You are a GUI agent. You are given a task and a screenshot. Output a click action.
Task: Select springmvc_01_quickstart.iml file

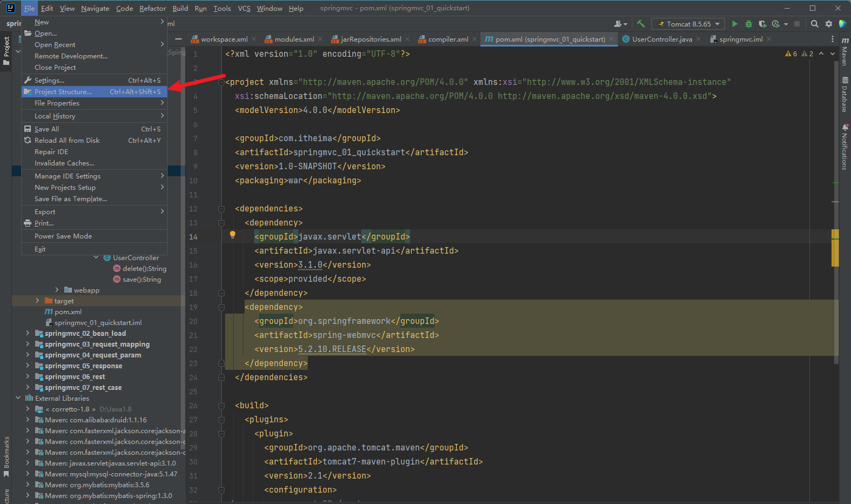(x=98, y=323)
